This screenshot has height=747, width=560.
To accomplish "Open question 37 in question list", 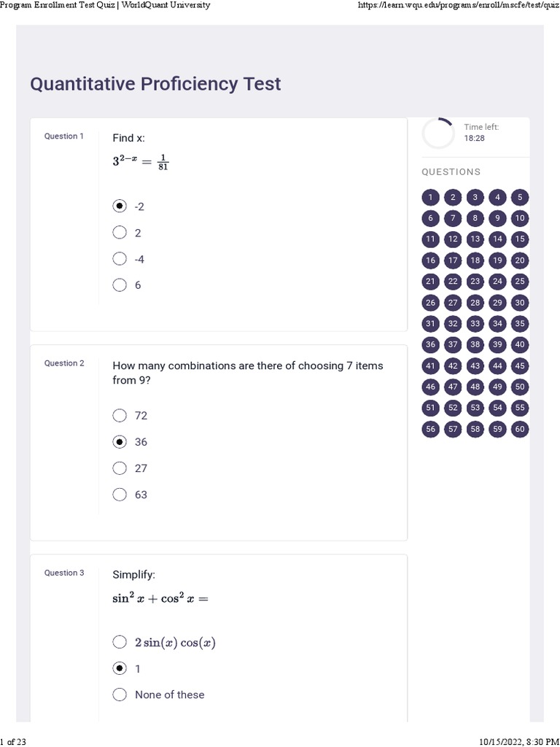I will coord(453,345).
